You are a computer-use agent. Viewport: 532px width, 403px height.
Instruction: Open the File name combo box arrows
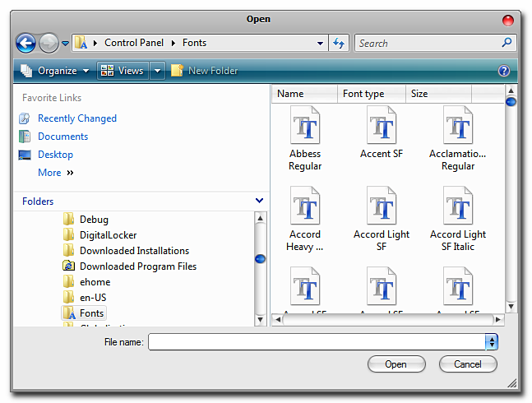pos(492,341)
